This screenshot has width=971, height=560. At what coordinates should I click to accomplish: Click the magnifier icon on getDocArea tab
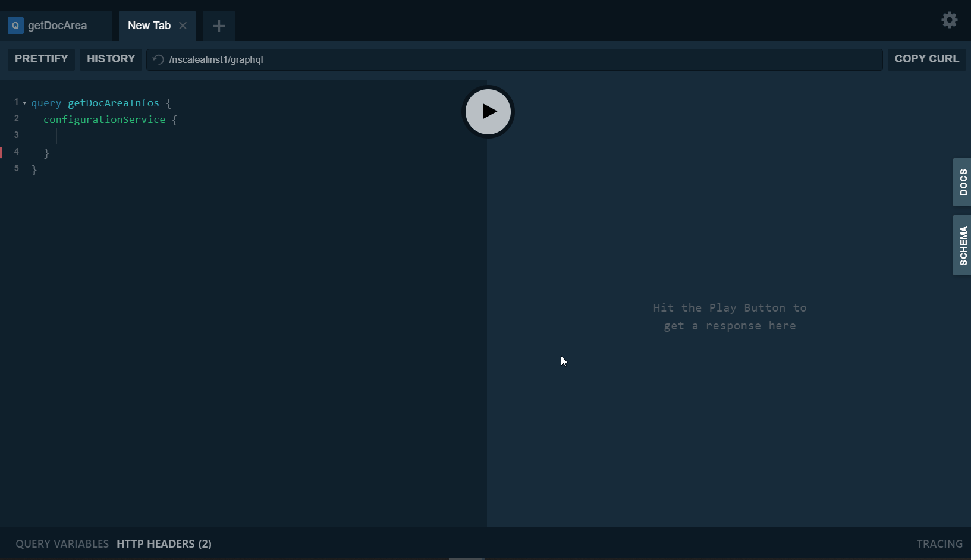pyautogui.click(x=15, y=26)
